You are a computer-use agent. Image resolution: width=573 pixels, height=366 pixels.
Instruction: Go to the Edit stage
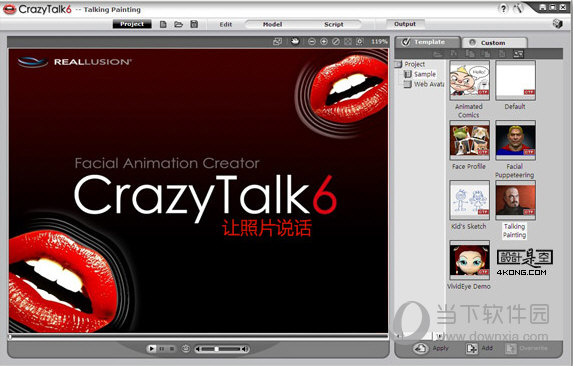coord(225,24)
